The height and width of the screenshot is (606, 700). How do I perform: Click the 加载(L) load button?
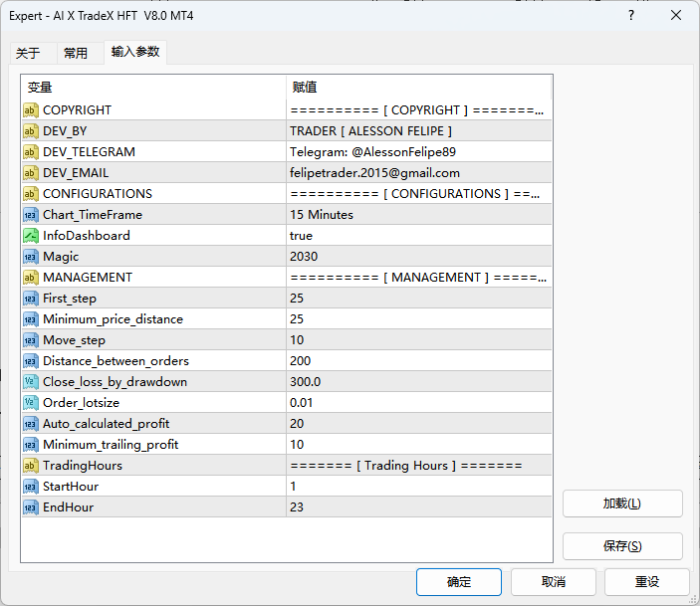click(x=622, y=504)
